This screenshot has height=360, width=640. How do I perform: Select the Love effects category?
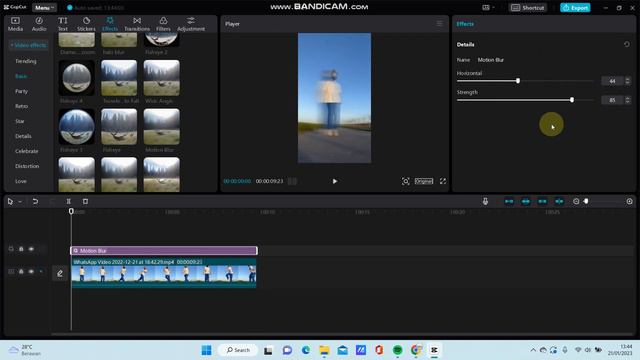[x=20, y=181]
